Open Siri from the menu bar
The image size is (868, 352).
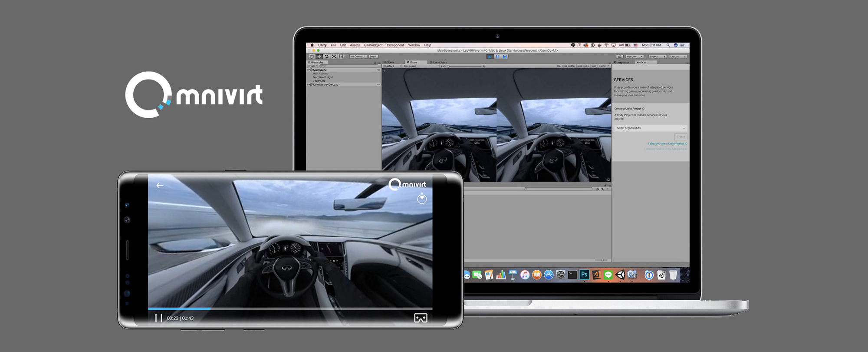pyautogui.click(x=676, y=45)
